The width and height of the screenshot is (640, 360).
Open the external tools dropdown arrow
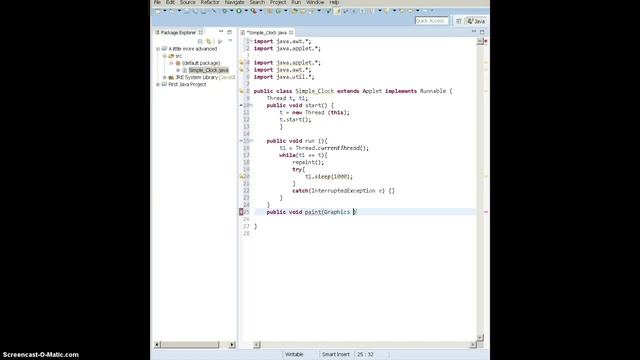[x=261, y=11]
